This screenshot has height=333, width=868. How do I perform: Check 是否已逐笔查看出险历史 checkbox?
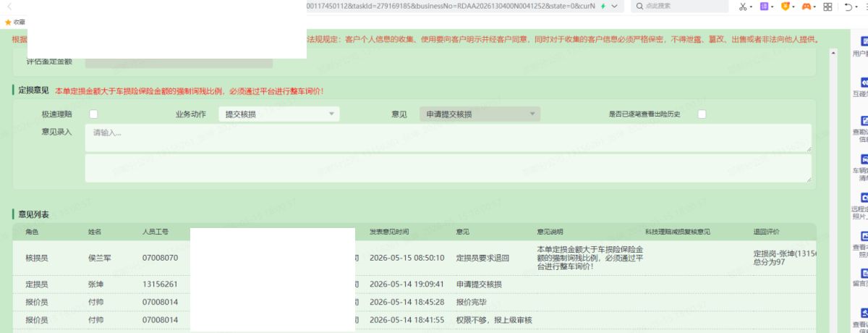point(702,114)
